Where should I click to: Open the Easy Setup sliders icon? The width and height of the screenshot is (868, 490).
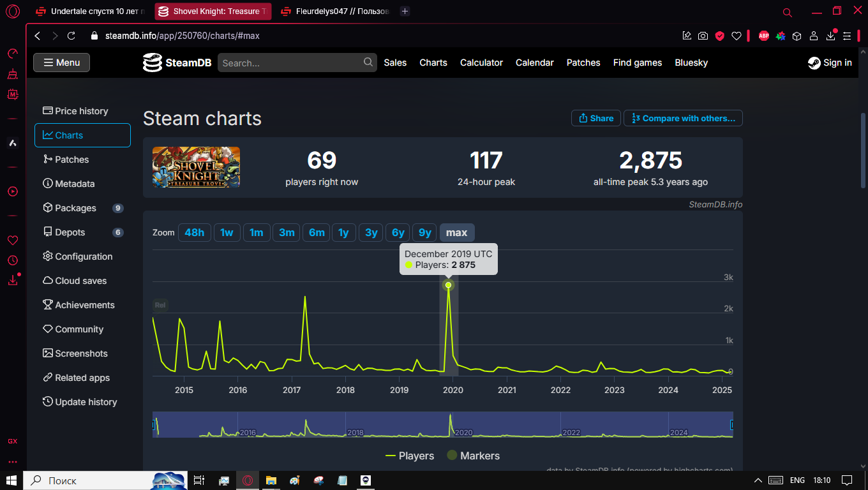(847, 36)
